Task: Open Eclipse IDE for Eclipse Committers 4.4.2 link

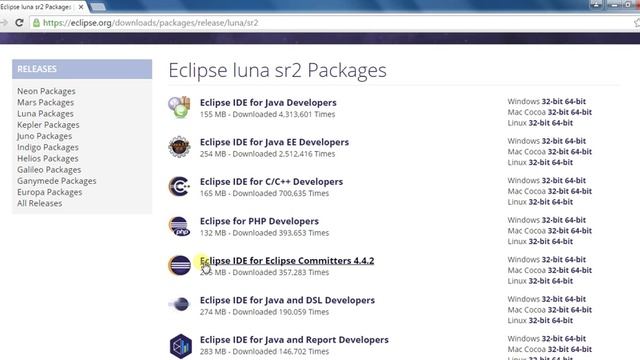Action: click(287, 261)
